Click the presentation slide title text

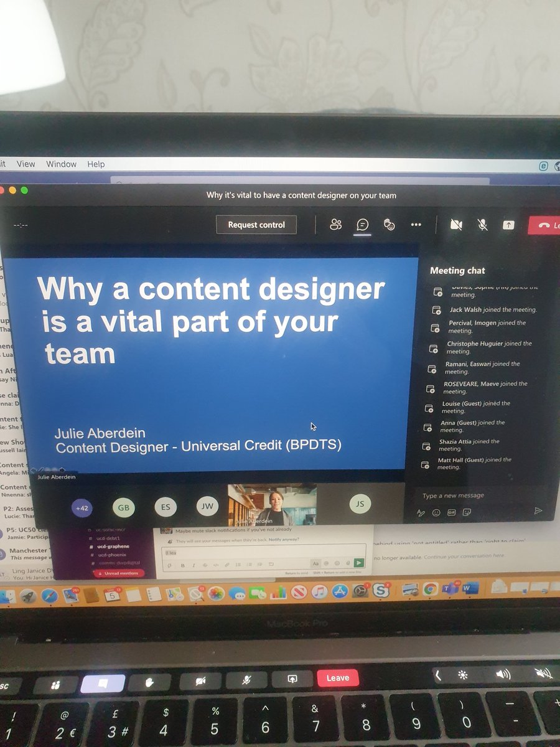pyautogui.click(x=212, y=321)
